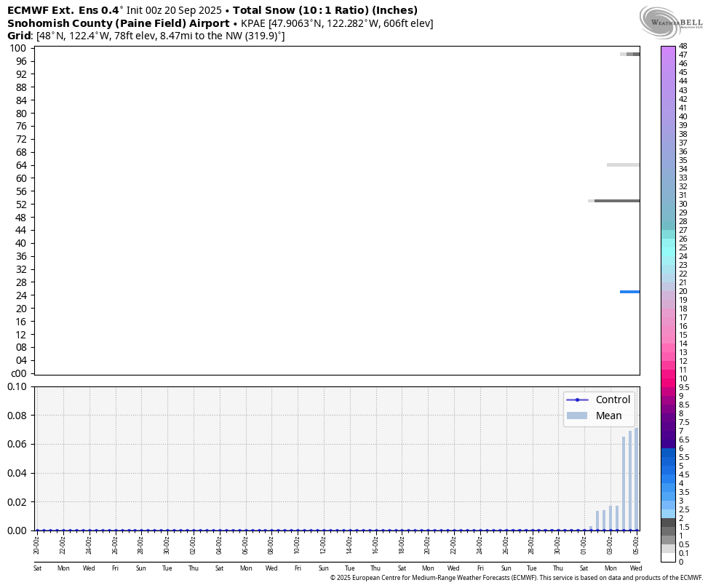Click 'Init 00z 20 Sep 2025' in the header

click(174, 10)
